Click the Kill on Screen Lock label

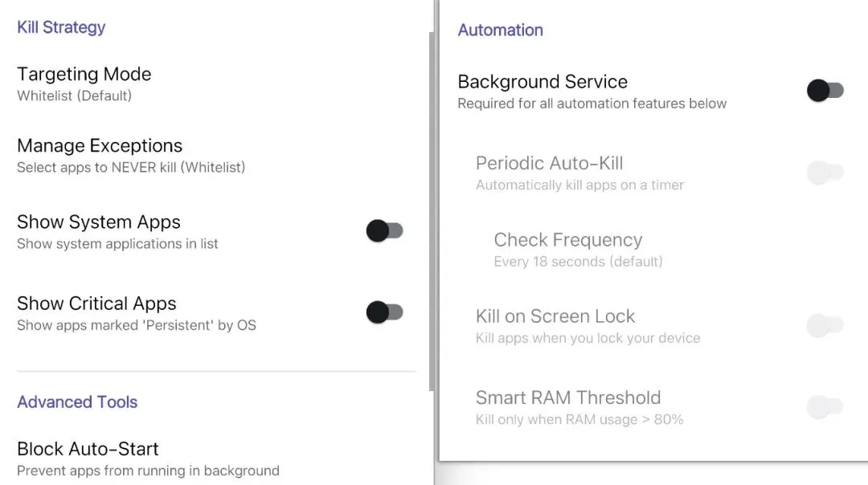click(555, 316)
